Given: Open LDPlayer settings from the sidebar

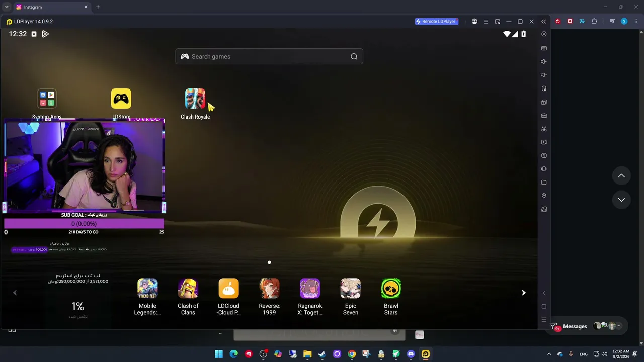Looking at the screenshot, I should 544,34.
